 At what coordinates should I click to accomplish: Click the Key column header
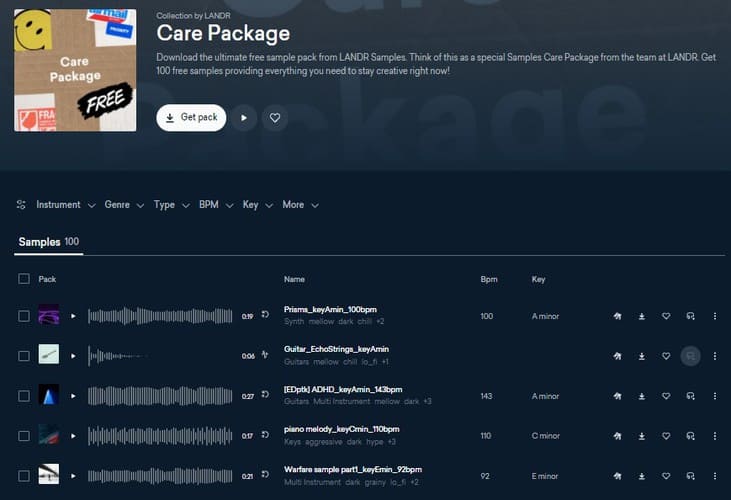tap(538, 279)
